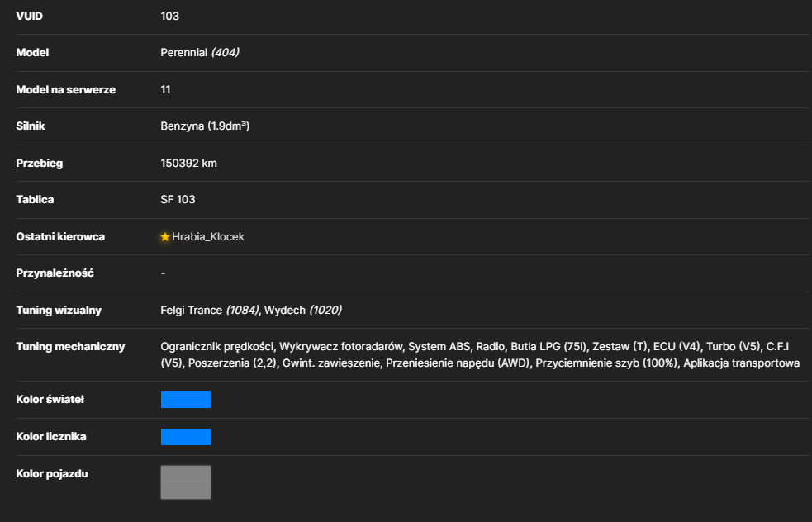Click the model name Perennial
The width and height of the screenshot is (812, 522).
(184, 52)
